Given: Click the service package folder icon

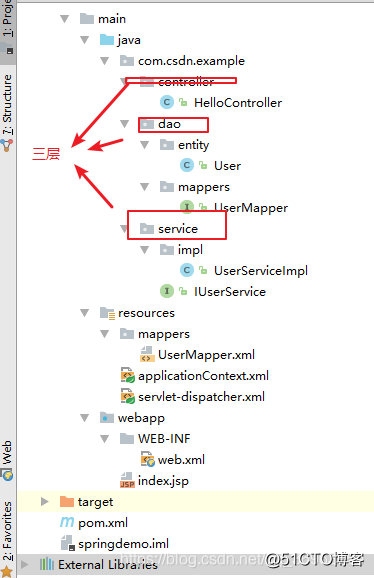Looking at the screenshot, I should (x=147, y=229).
